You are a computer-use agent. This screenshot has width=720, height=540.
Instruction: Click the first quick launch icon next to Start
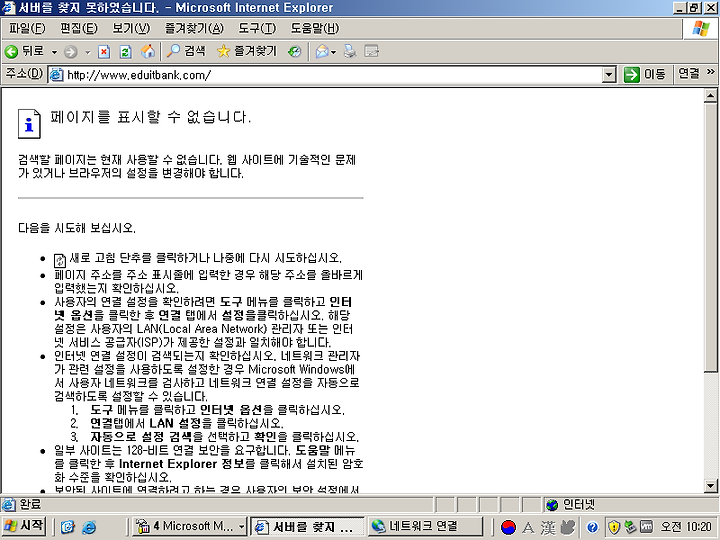pyautogui.click(x=68, y=527)
